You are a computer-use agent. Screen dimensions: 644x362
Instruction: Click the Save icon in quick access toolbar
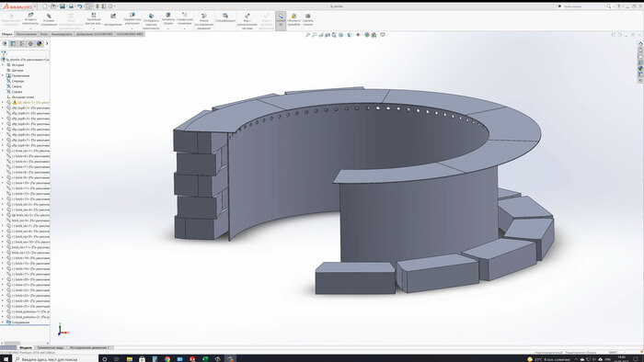pyautogui.click(x=63, y=6)
